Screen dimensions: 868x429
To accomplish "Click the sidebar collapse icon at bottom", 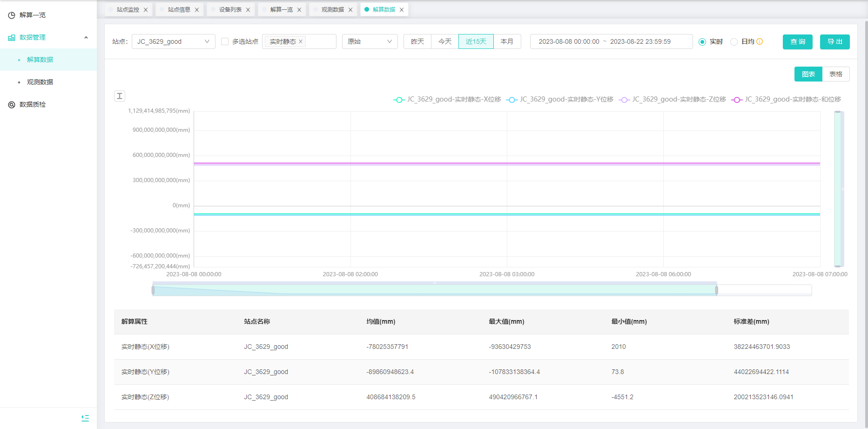I will pos(85,418).
